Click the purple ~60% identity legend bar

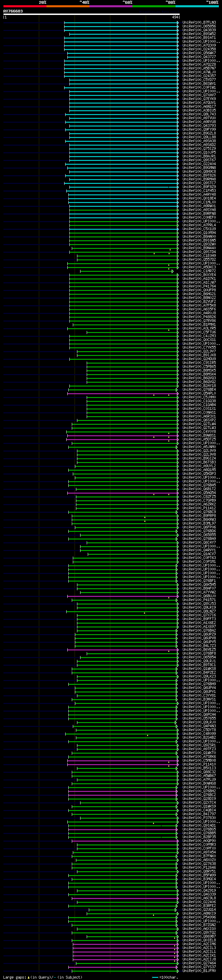pyautogui.click(x=111, y=6)
